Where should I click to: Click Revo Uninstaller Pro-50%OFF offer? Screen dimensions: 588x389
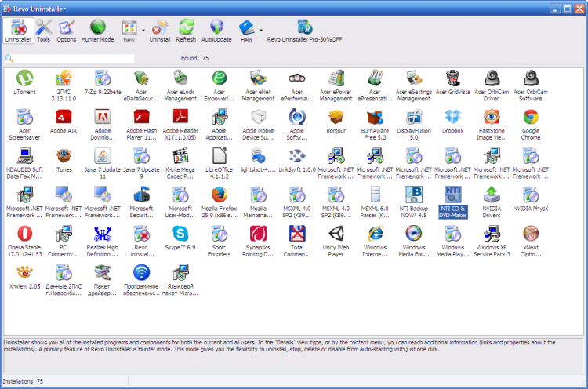(x=304, y=31)
